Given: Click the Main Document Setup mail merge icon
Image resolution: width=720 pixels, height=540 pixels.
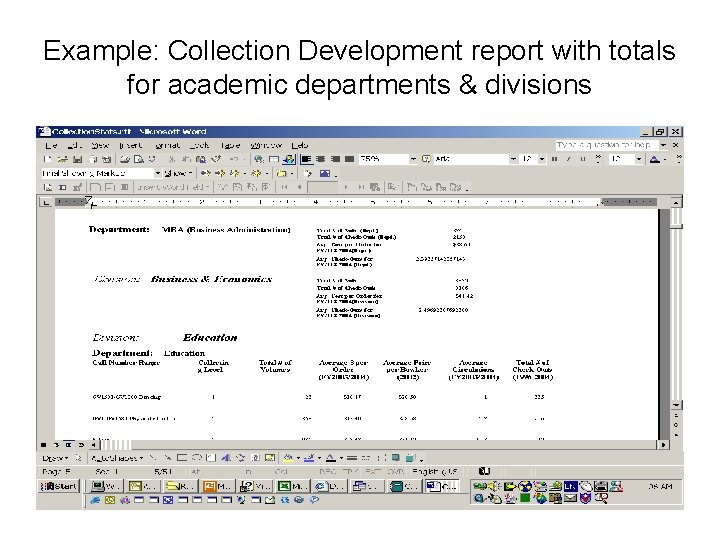Looking at the screenshot, I should (48, 187).
